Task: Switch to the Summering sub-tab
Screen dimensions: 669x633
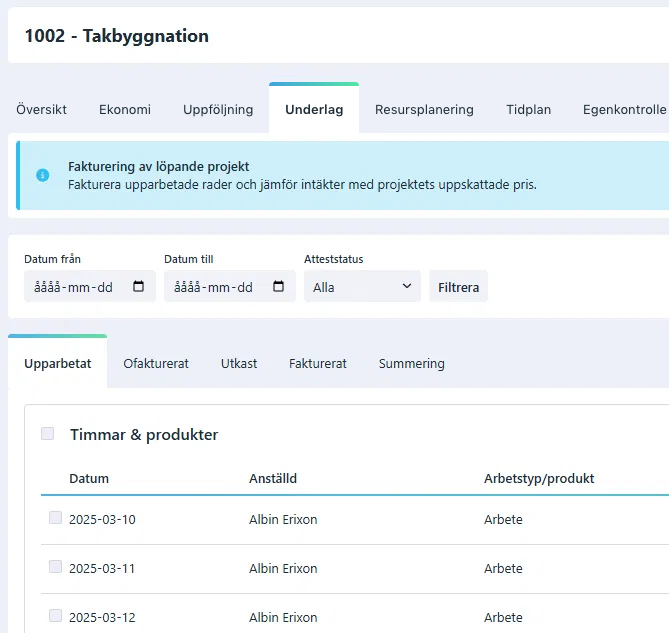Action: [411, 364]
